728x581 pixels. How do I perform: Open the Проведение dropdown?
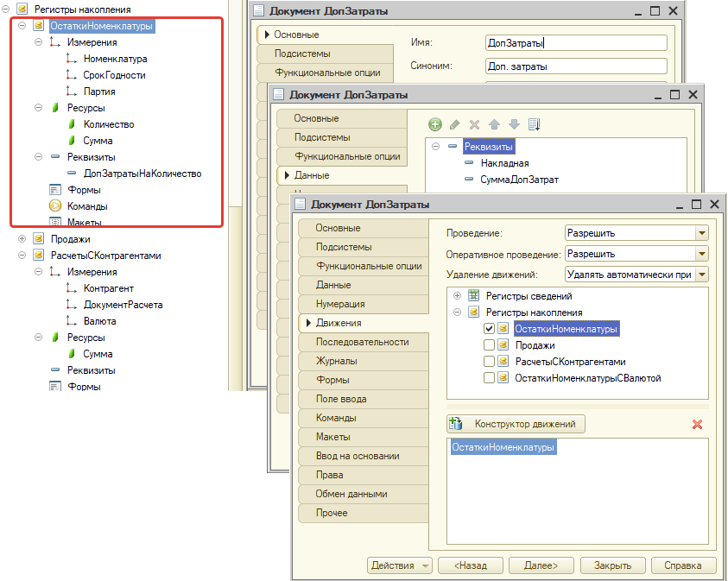(x=702, y=233)
